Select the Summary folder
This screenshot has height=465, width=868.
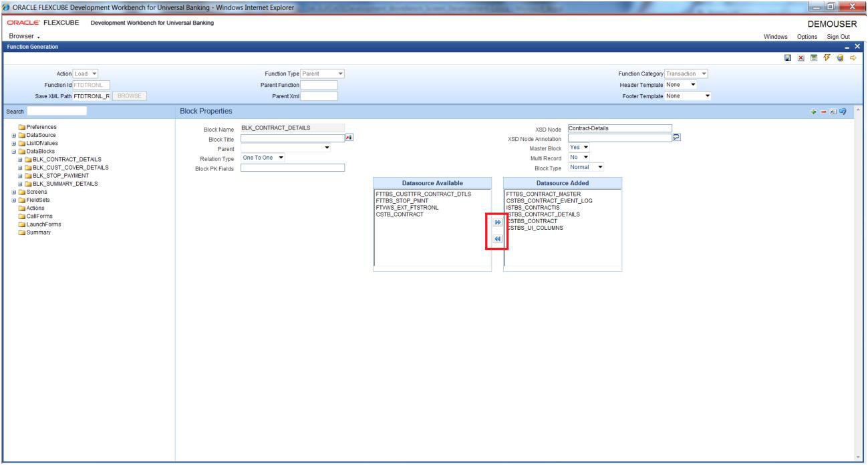click(x=33, y=232)
